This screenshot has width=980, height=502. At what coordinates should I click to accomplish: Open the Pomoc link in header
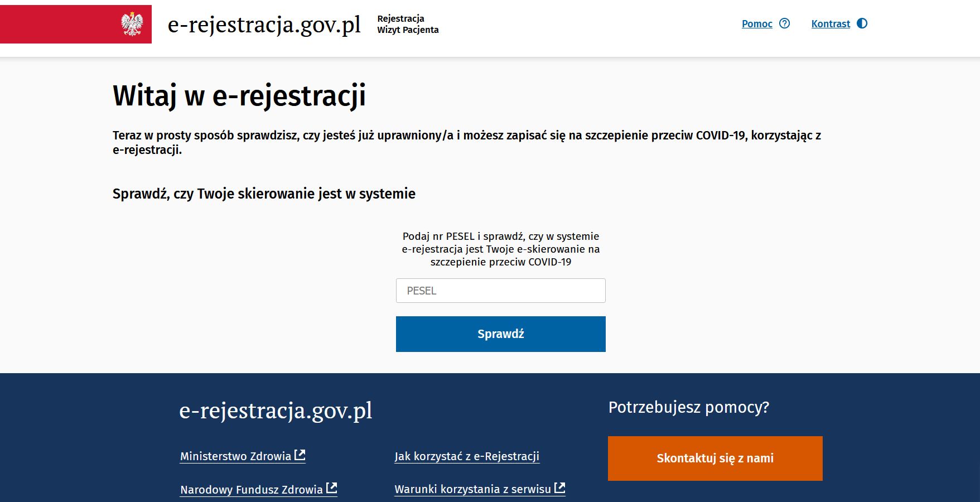point(757,24)
